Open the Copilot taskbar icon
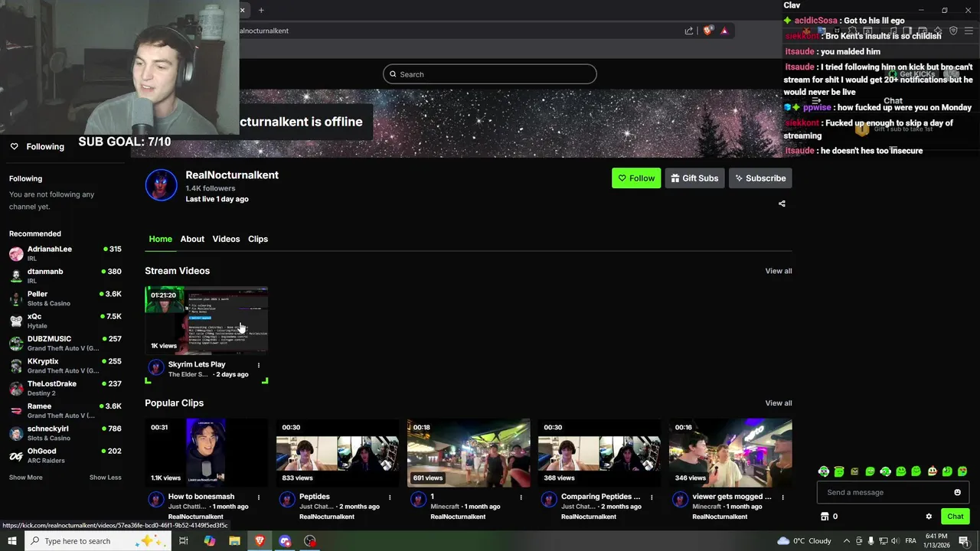Screen dimensions: 980x551 point(209,541)
